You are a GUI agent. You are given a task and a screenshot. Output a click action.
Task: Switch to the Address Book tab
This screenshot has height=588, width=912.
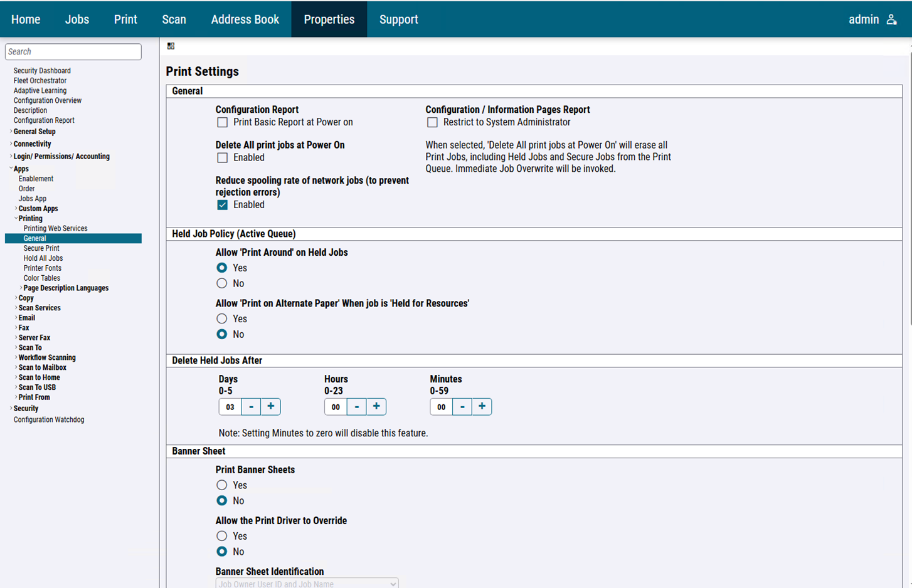(x=245, y=19)
